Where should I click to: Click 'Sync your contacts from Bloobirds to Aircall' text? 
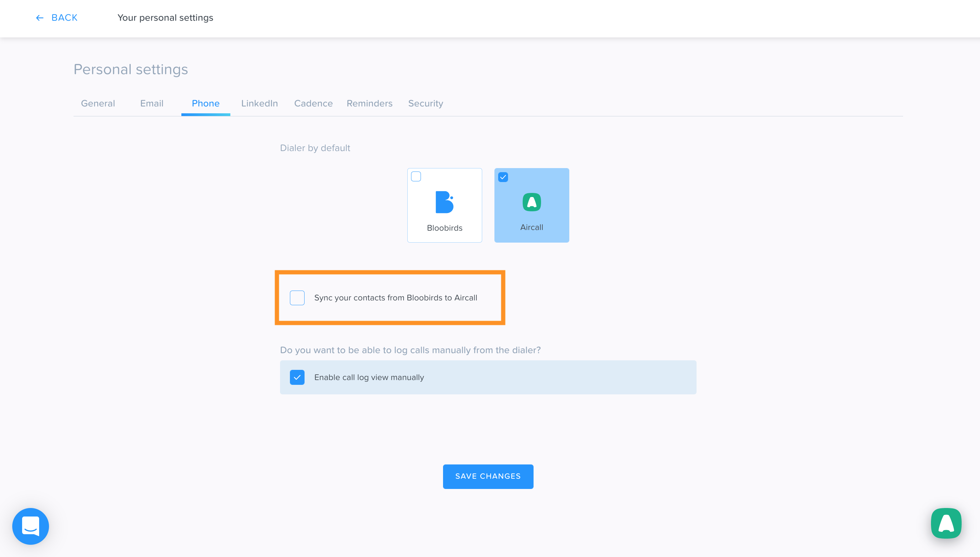[395, 298]
